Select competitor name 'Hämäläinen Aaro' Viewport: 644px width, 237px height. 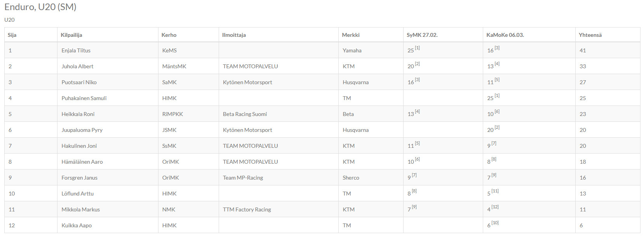[82, 162]
